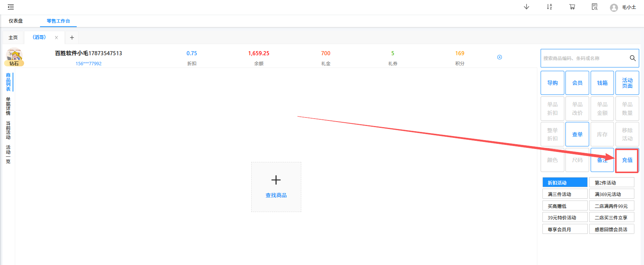Click the magnifier icon in product search box
Screen dimensions: 644x265
[633, 58]
